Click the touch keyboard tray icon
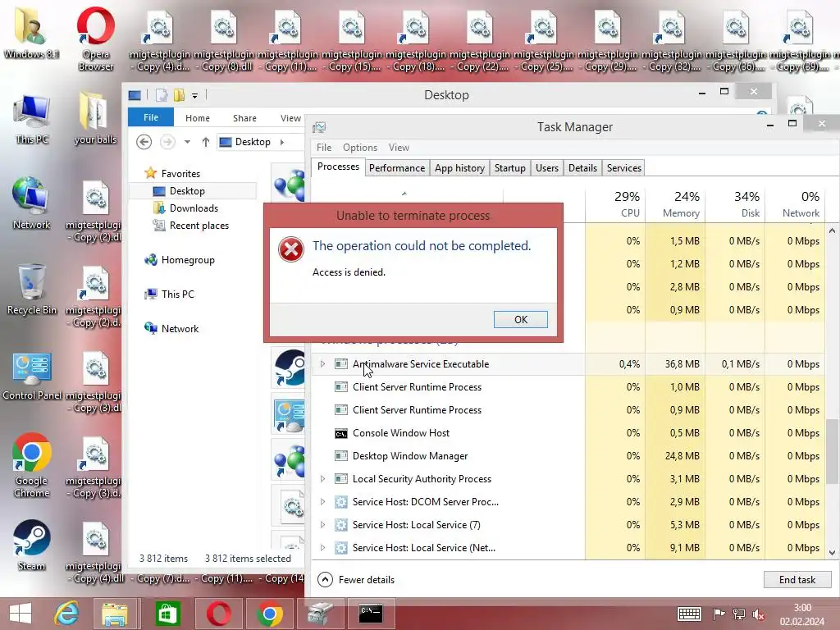Screen dimensions: 840x630 tap(689, 614)
